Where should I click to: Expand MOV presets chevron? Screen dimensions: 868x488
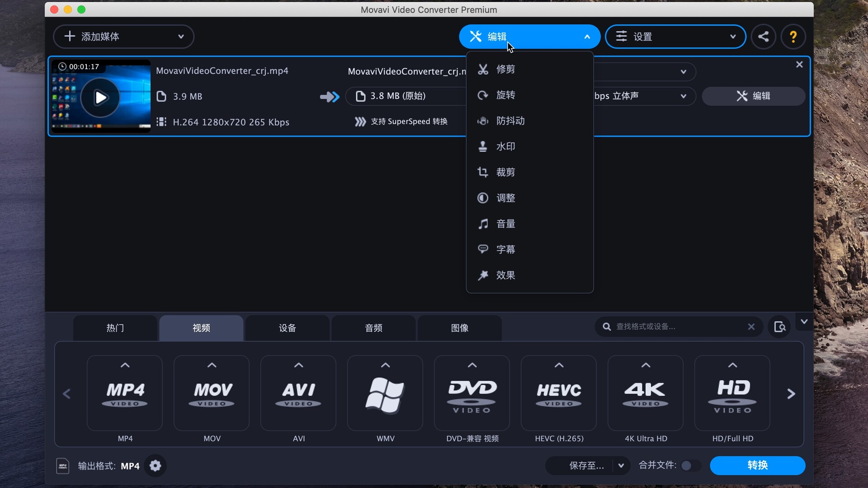[x=212, y=365]
